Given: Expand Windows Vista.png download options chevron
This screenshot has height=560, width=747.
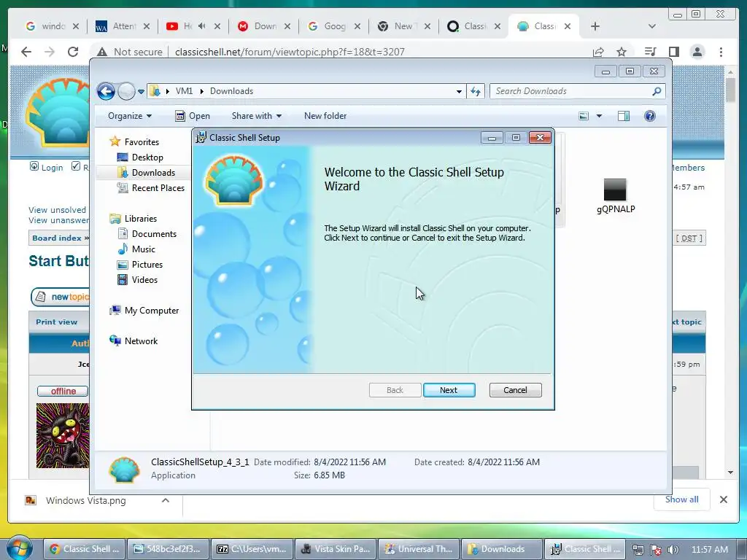Looking at the screenshot, I should (x=166, y=500).
